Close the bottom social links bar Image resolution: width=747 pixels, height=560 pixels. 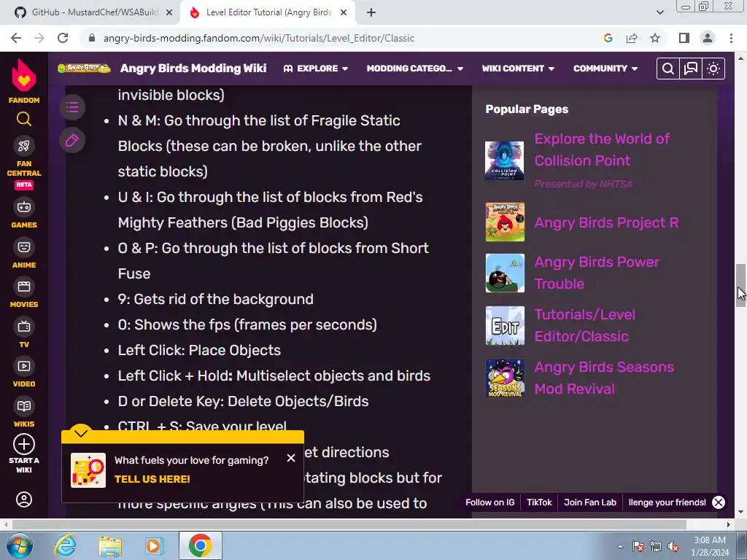[719, 502]
